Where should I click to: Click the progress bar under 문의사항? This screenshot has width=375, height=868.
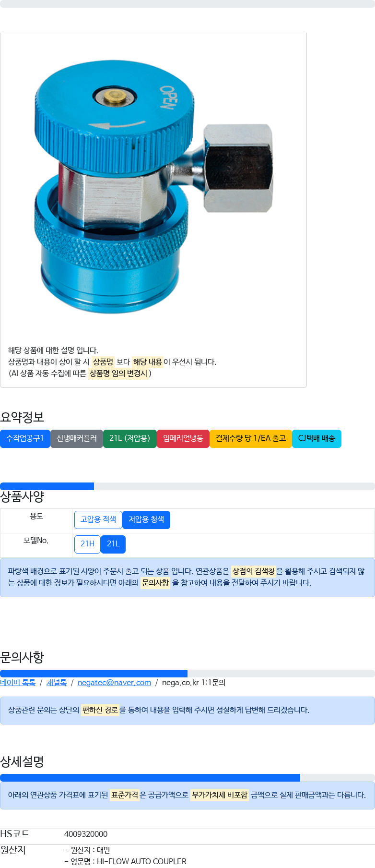[187, 674]
